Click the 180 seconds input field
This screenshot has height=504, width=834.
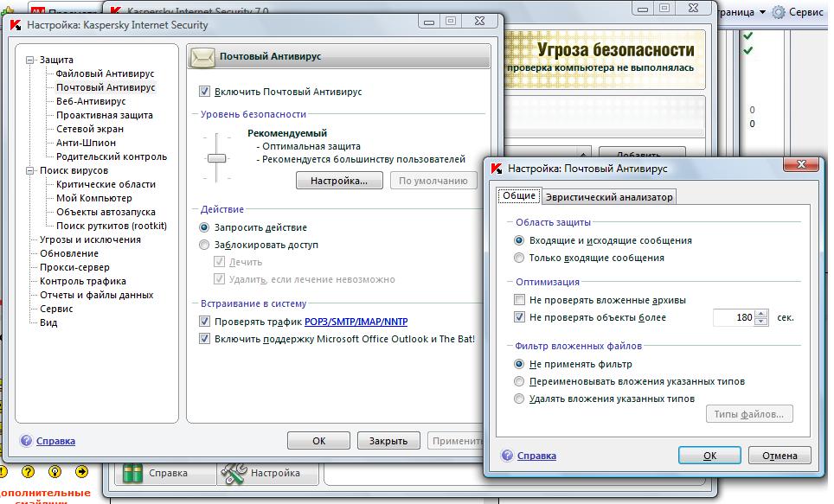click(x=734, y=317)
